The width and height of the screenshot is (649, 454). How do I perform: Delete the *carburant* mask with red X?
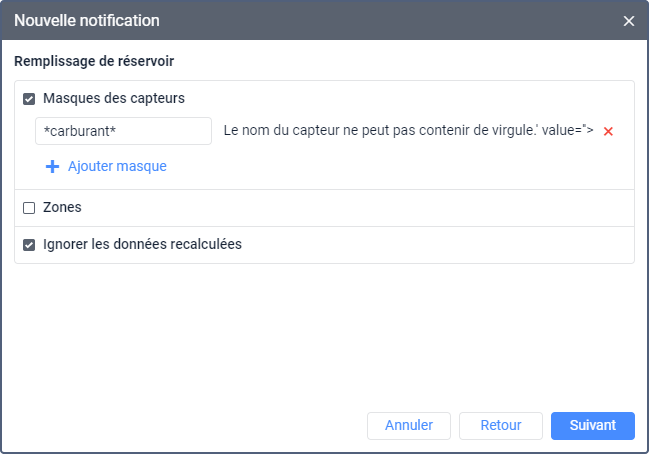pos(608,131)
